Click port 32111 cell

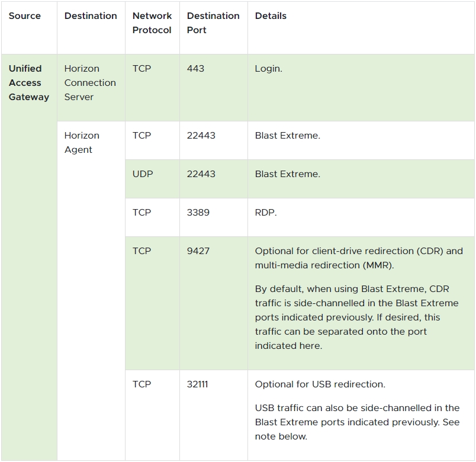click(x=198, y=384)
